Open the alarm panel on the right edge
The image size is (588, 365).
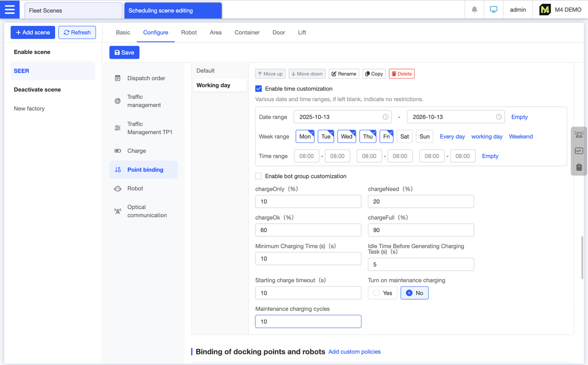[x=579, y=134]
